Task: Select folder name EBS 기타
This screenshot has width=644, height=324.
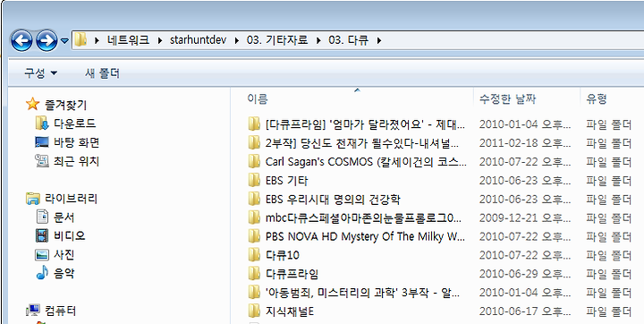Action: pos(287,181)
